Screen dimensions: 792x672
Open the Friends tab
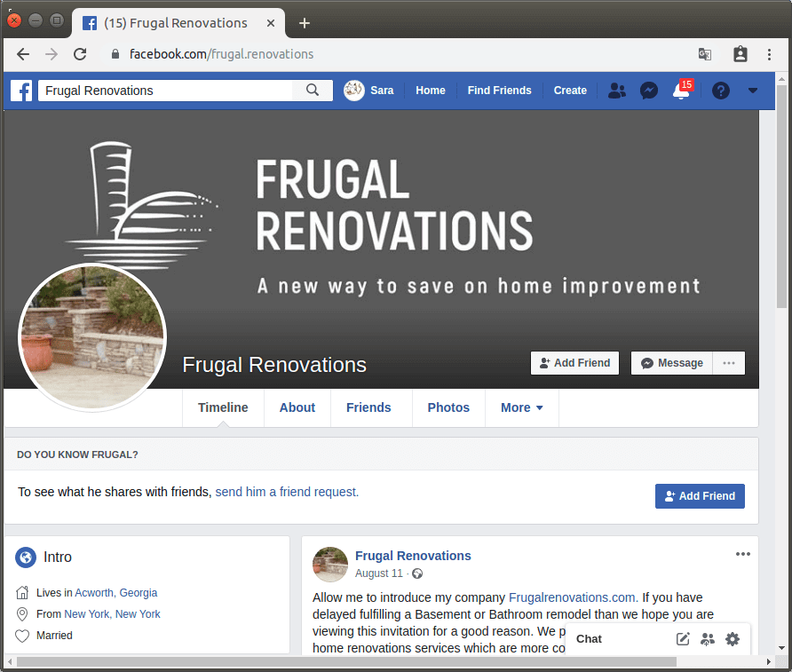[368, 407]
